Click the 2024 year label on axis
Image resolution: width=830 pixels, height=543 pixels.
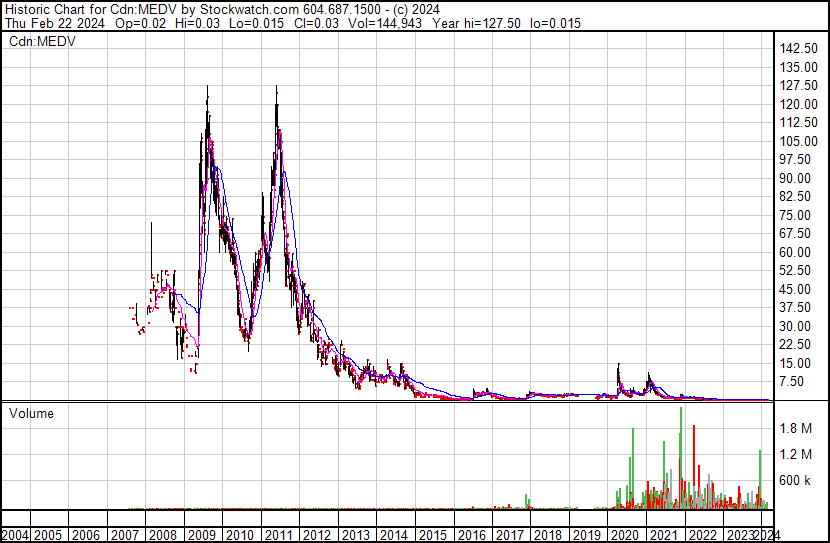point(767,534)
